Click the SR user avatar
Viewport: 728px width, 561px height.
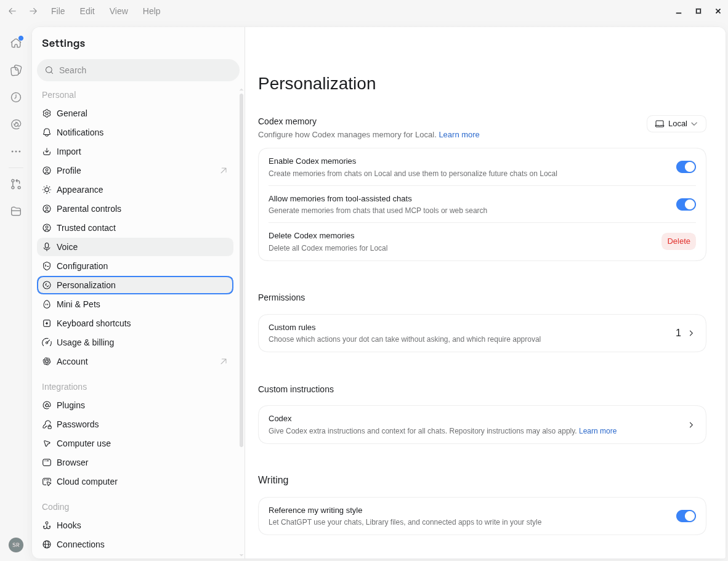click(16, 545)
